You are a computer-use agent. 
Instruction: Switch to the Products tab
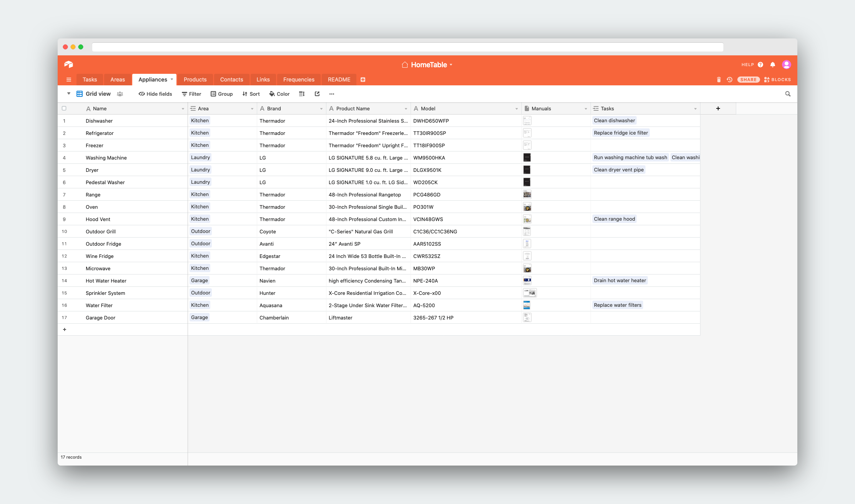[x=195, y=80]
